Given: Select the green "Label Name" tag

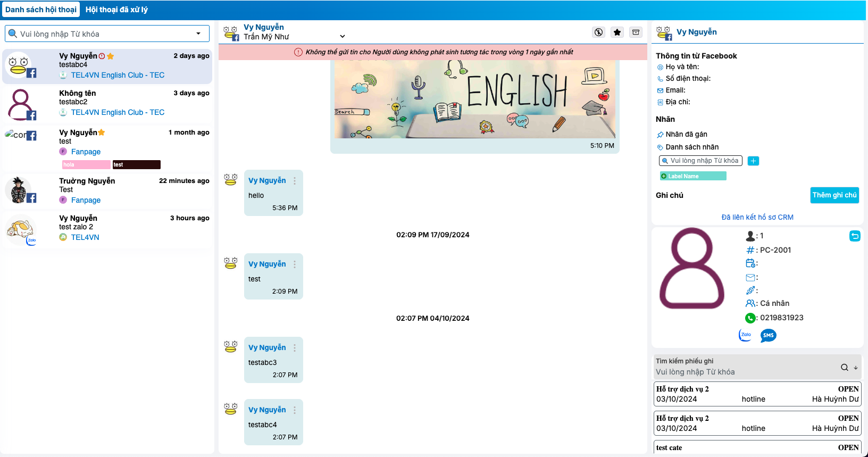Looking at the screenshot, I should click(693, 176).
